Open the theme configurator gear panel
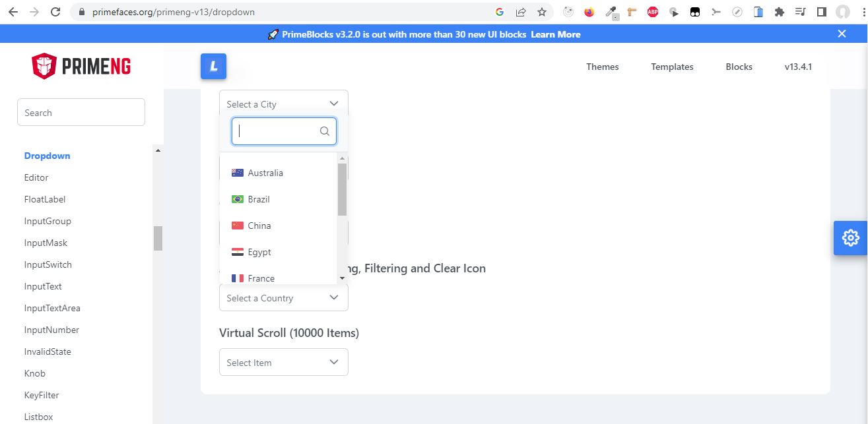The height and width of the screenshot is (424, 868). [x=851, y=237]
